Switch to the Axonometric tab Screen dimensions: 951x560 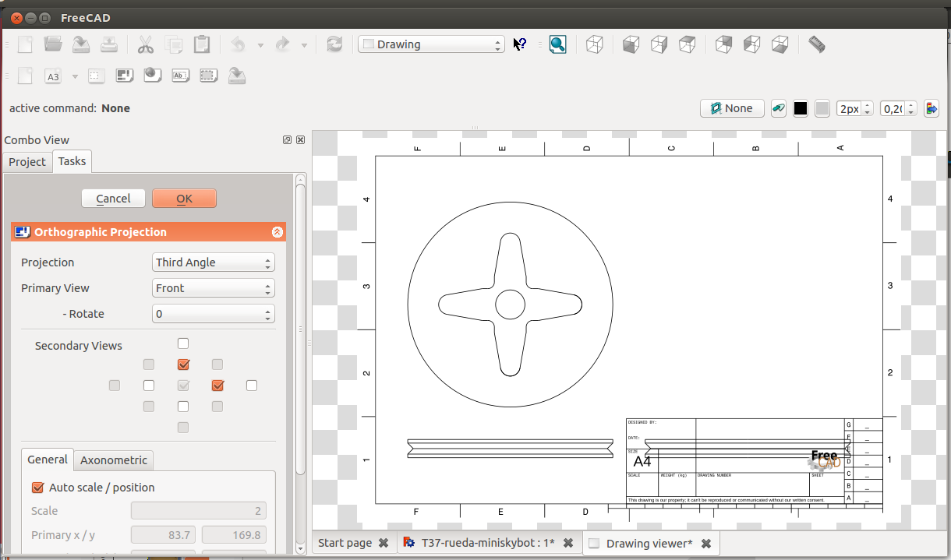(114, 460)
